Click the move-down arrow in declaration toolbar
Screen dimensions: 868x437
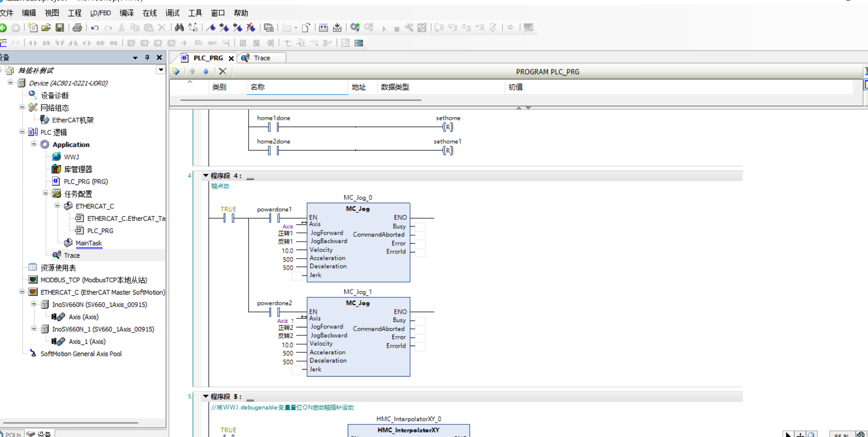206,71
